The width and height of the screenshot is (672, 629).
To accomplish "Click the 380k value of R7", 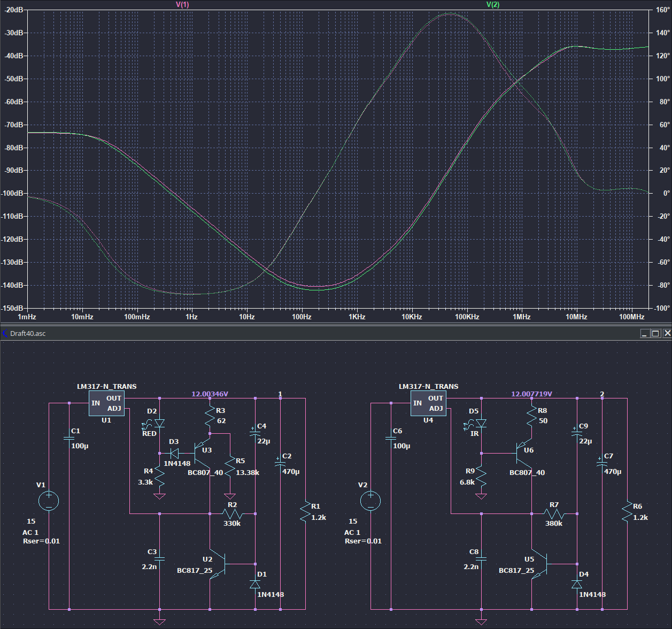I will [x=554, y=524].
